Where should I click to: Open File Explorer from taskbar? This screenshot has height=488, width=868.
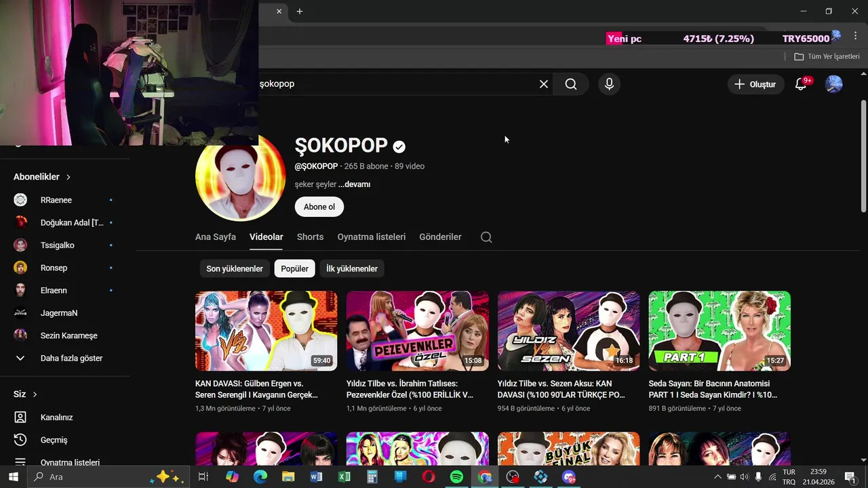coord(288,477)
